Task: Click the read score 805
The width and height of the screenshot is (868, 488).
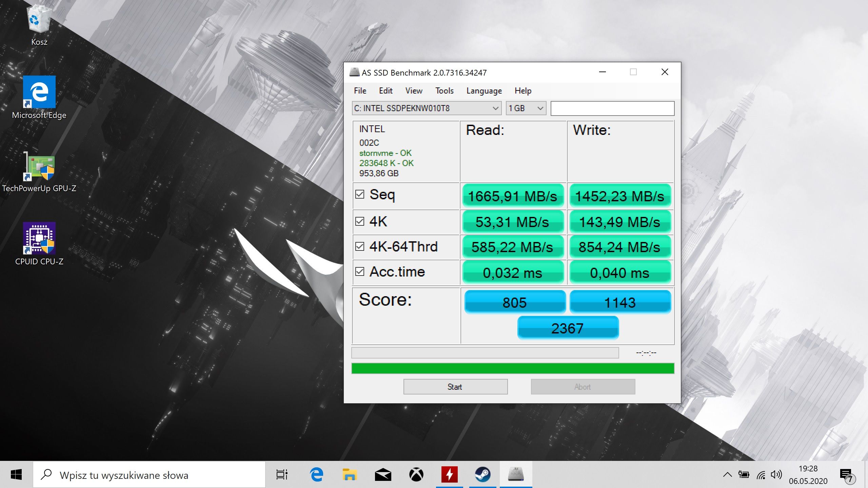Action: tap(515, 302)
